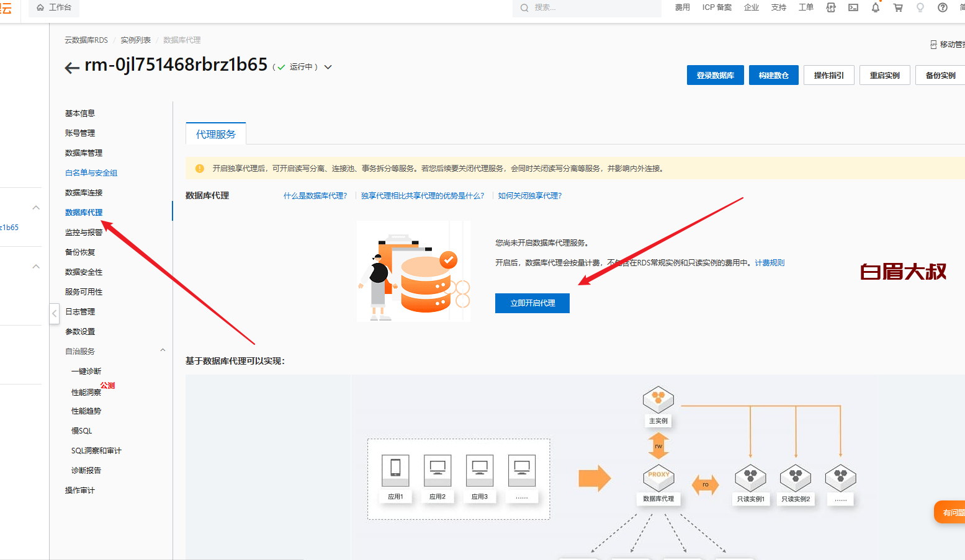This screenshot has width=965, height=560.
Task: Open 日志管理 in the side menu
Action: pos(80,312)
